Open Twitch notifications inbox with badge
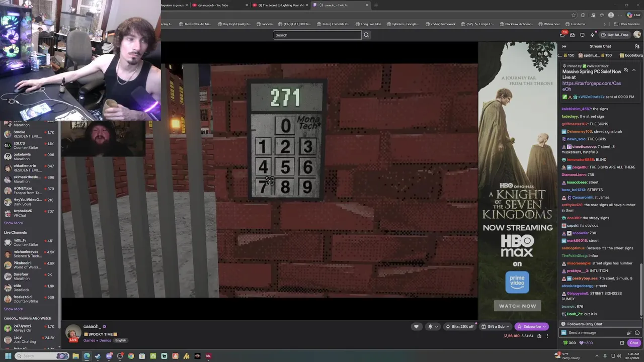The width and height of the screenshot is (644, 362). tap(563, 34)
